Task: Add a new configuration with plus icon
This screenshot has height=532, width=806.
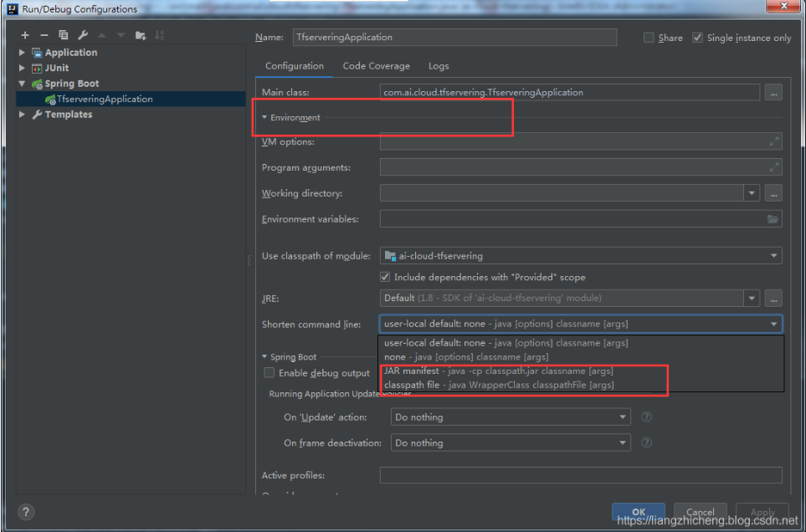Action: click(25, 35)
